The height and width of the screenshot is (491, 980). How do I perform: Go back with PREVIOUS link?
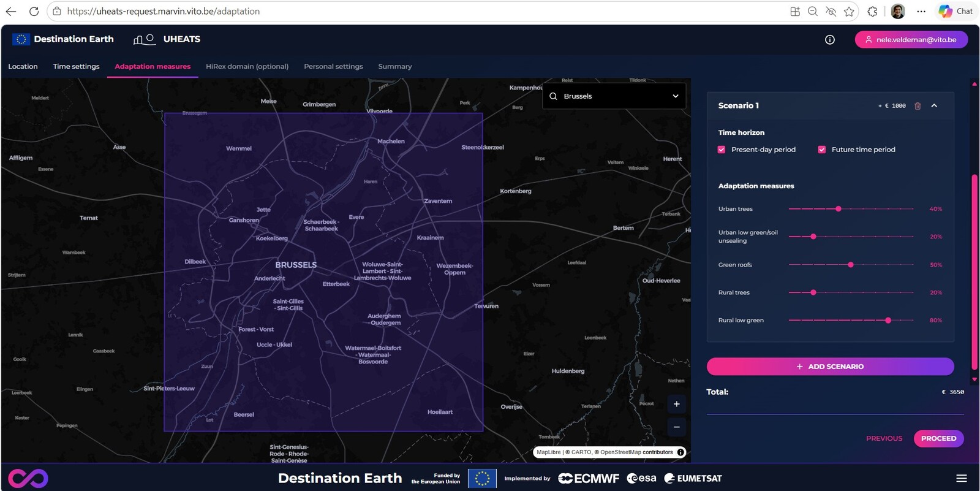point(884,438)
